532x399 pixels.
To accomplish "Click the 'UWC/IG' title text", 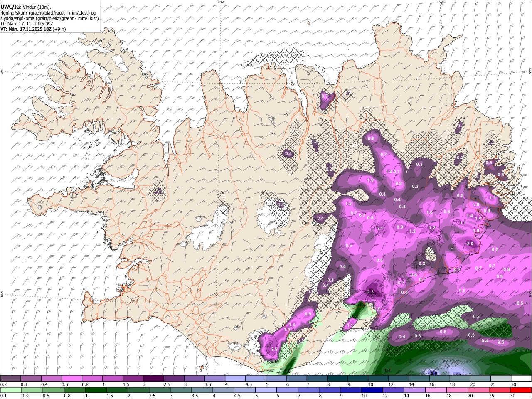I will pos(10,7).
